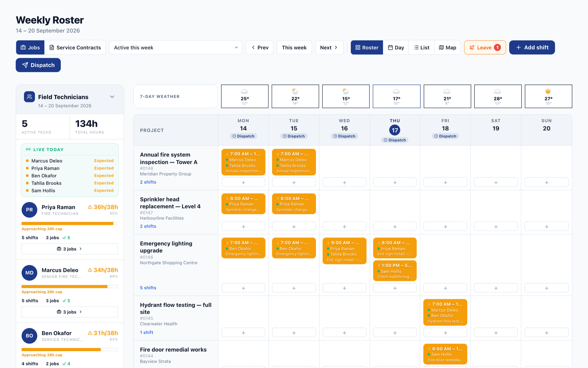Dispatch Tuesday 15 shifts

pos(294,136)
